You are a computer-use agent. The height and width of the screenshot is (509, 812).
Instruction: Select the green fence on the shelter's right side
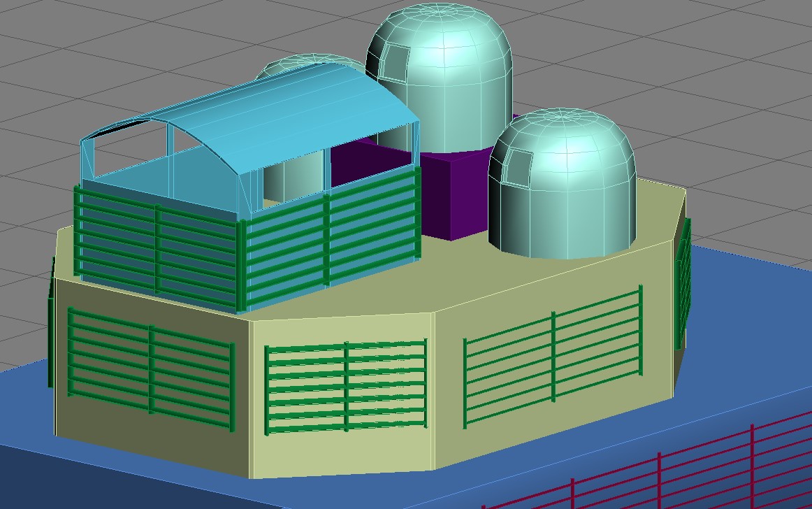coord(331,240)
